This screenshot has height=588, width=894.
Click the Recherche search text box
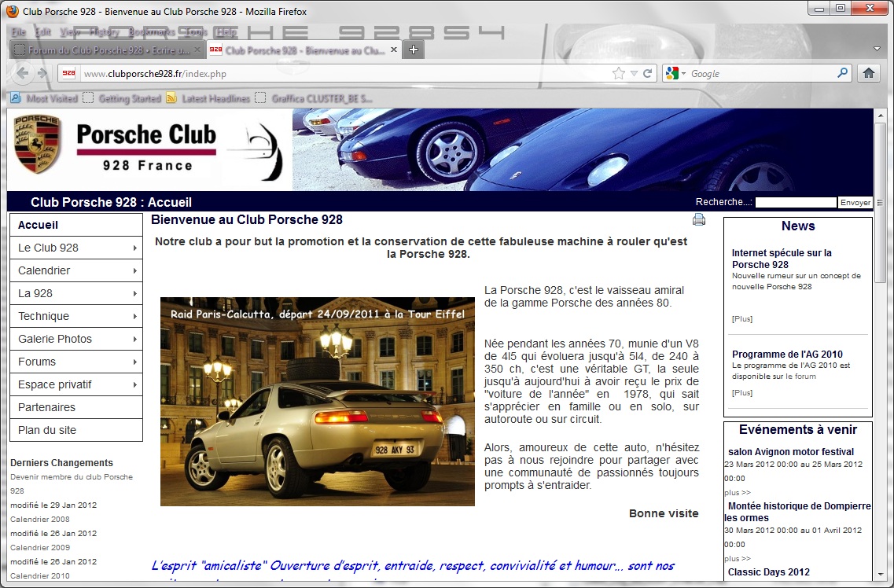[796, 202]
